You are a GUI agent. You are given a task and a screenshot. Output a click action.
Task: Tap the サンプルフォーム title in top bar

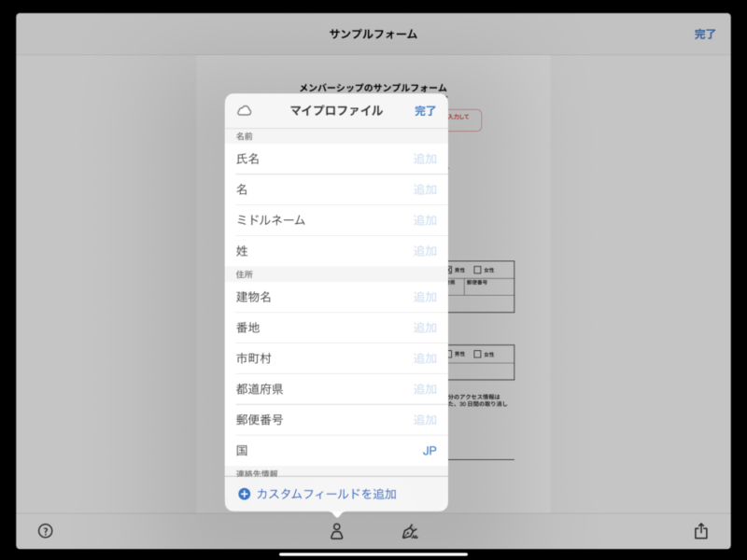pos(373,35)
